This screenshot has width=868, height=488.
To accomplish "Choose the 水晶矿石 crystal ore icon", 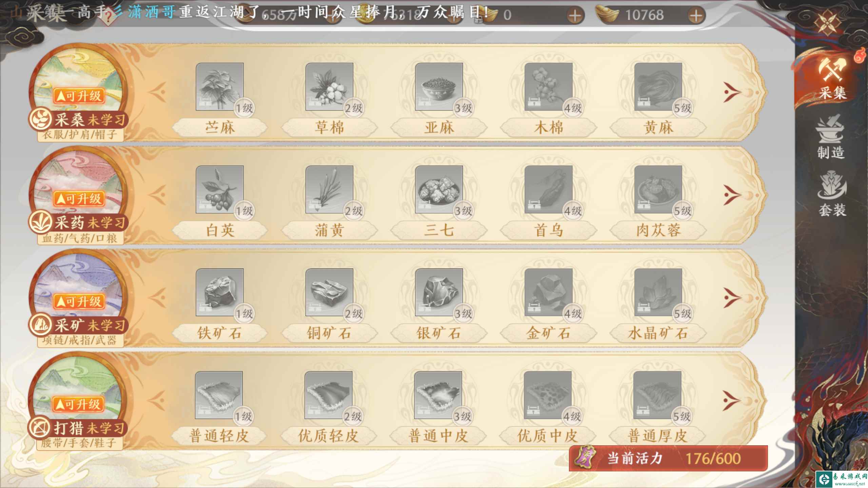I will coord(658,292).
